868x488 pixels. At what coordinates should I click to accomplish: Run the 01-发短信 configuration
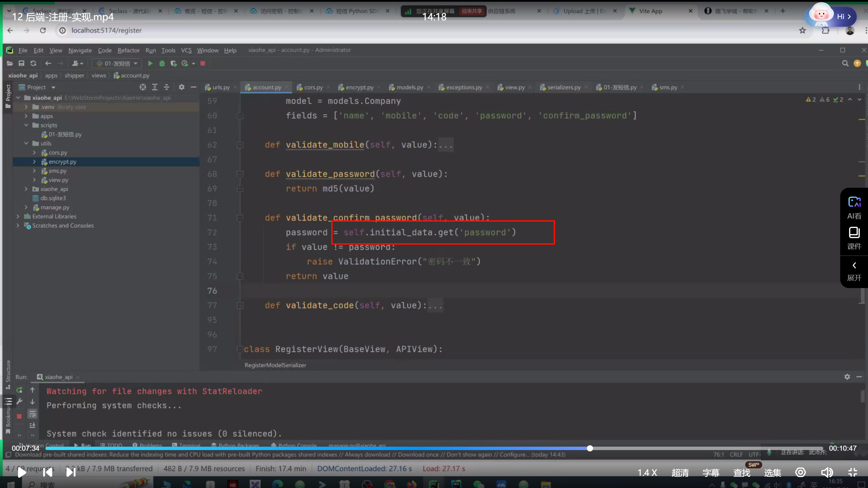coord(150,63)
